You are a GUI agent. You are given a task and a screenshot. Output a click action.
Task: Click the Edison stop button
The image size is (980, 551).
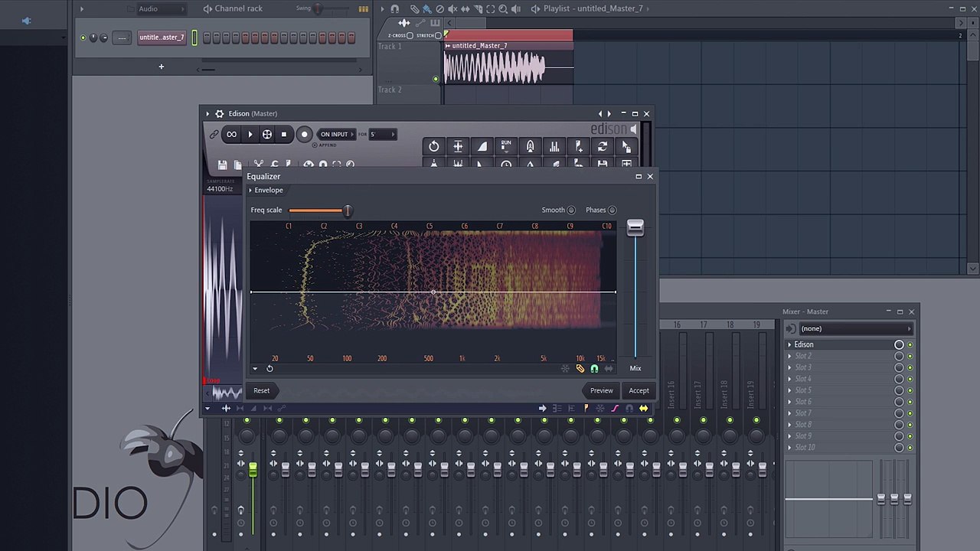tap(283, 135)
